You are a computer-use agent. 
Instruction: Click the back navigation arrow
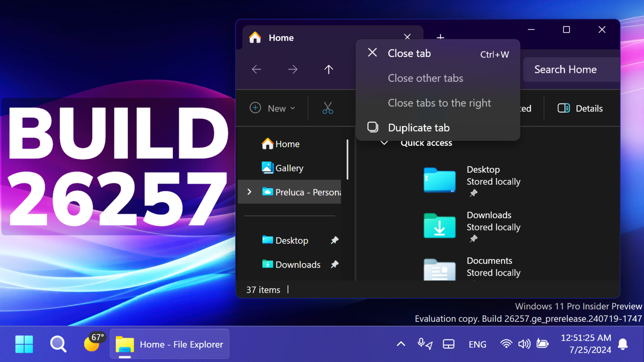tap(256, 70)
